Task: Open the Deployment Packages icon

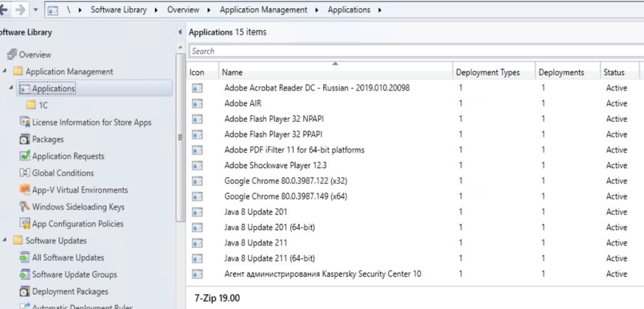Action: coord(24,291)
